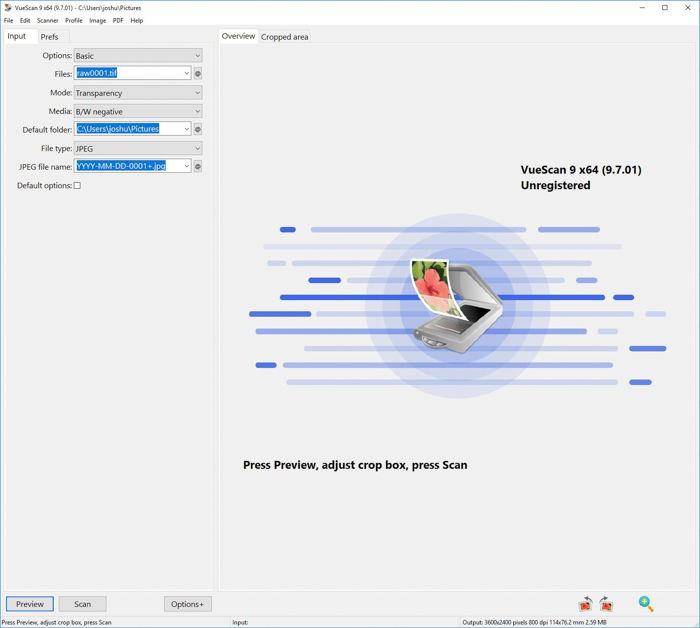Open the Image menu
The width and height of the screenshot is (700, 628).
pos(97,21)
